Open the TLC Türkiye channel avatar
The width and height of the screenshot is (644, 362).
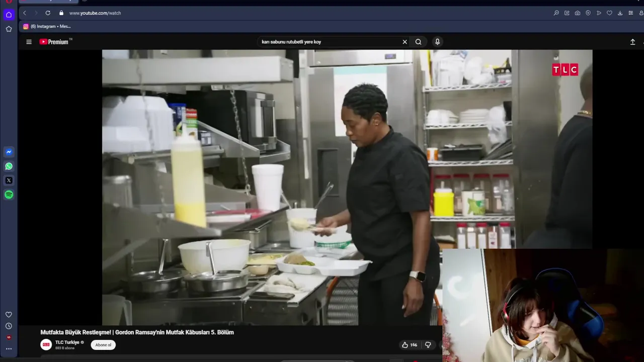click(x=46, y=345)
